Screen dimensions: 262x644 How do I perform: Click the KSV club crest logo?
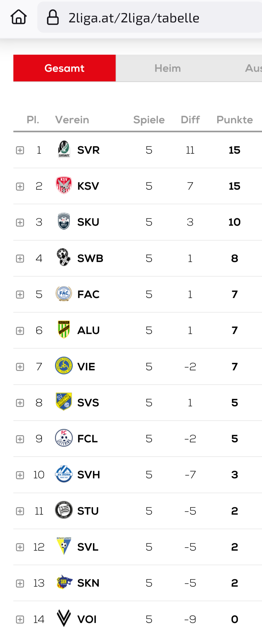[64, 185]
